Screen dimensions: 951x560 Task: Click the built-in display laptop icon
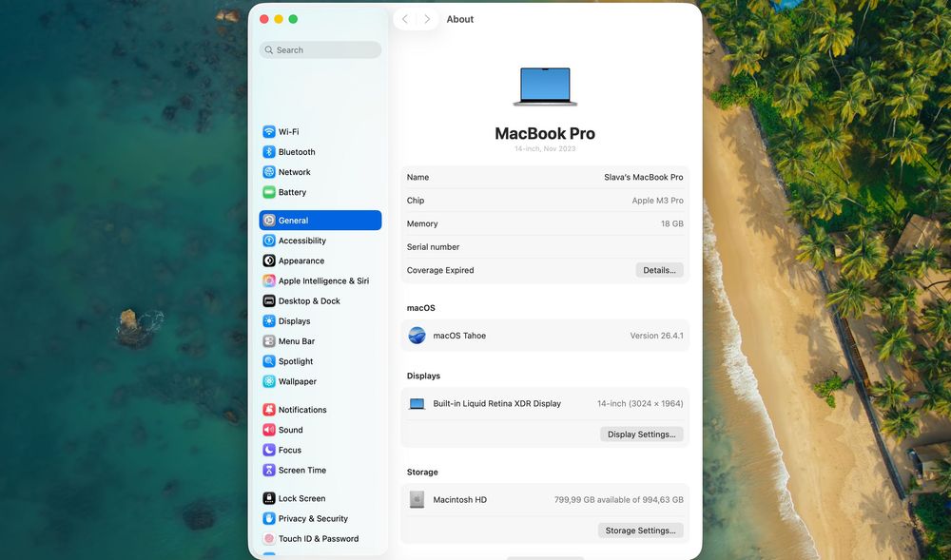tap(417, 404)
